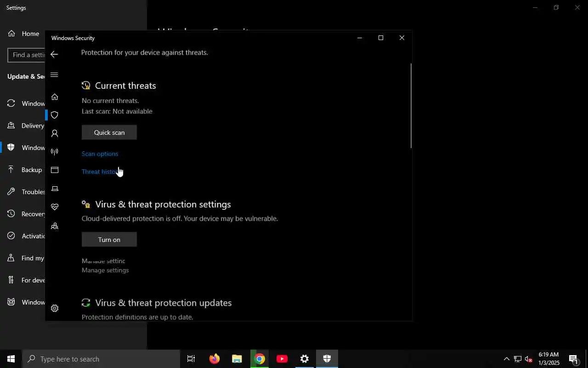Open Device performance & health heart icon
The height and width of the screenshot is (368, 588).
(55, 207)
